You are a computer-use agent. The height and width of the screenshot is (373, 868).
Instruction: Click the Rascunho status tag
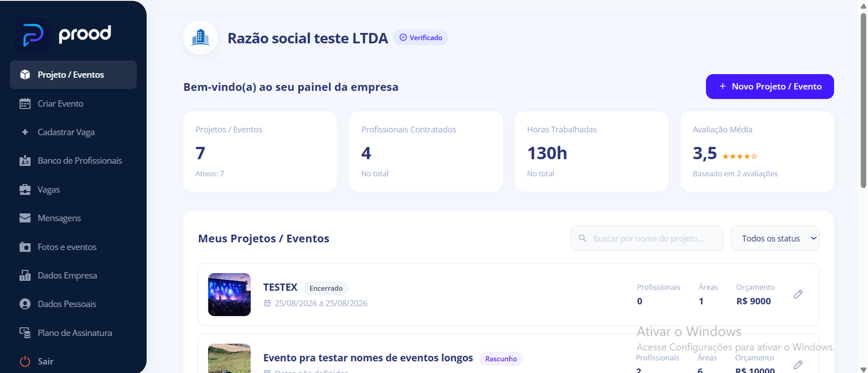click(x=501, y=358)
